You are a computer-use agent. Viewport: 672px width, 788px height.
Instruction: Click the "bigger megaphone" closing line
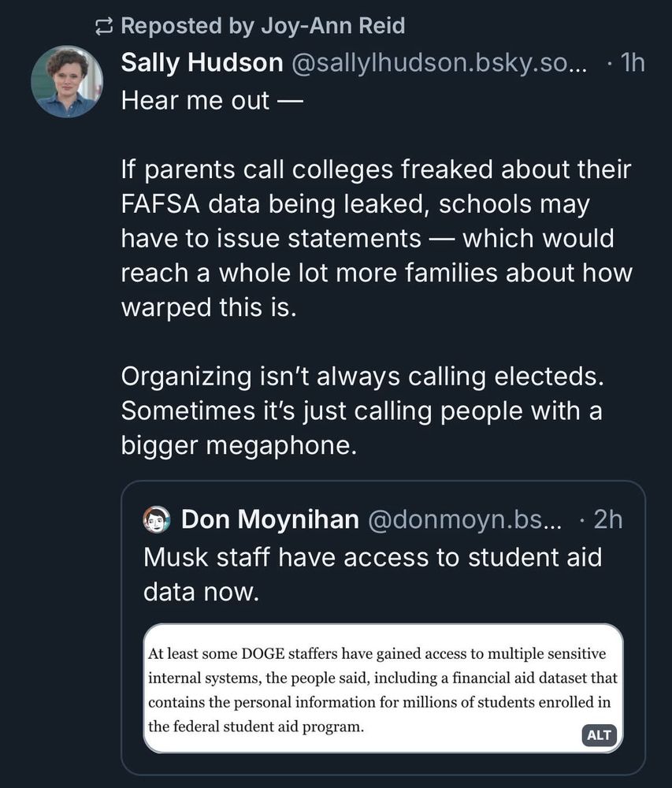pos(239,445)
